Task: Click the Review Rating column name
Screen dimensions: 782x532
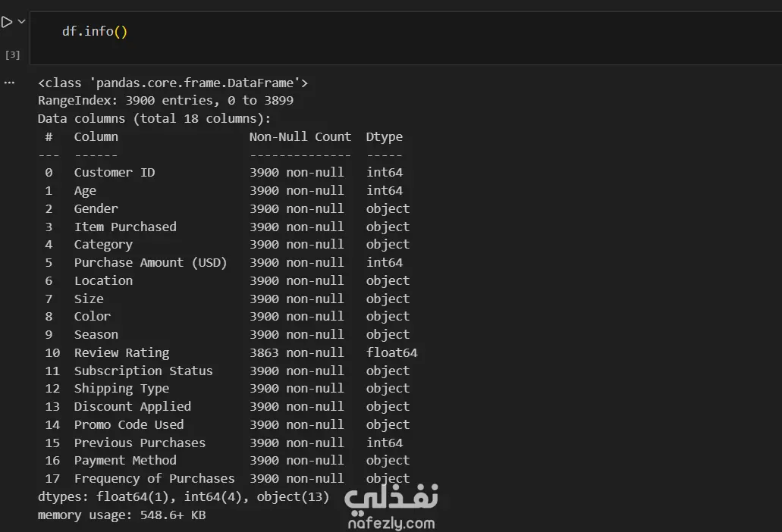Action: point(121,352)
